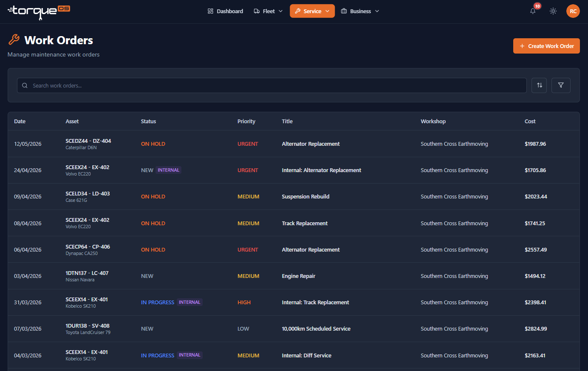Open work order dated 12/05/2026
588x371 pixels.
[x=294, y=144]
